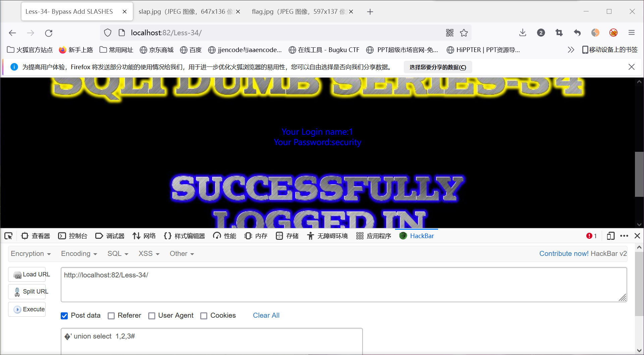Bookmark this page with the star

[x=464, y=33]
